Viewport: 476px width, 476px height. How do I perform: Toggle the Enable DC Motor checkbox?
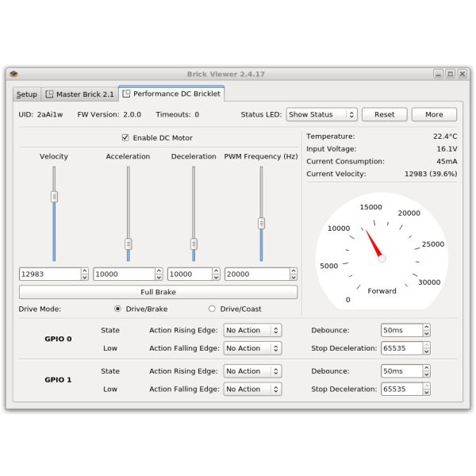125,137
